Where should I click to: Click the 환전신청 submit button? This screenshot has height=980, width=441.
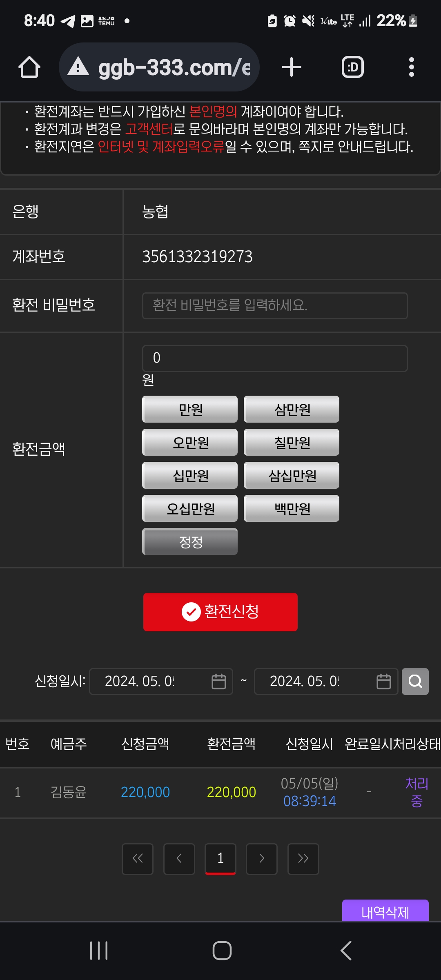coord(220,612)
